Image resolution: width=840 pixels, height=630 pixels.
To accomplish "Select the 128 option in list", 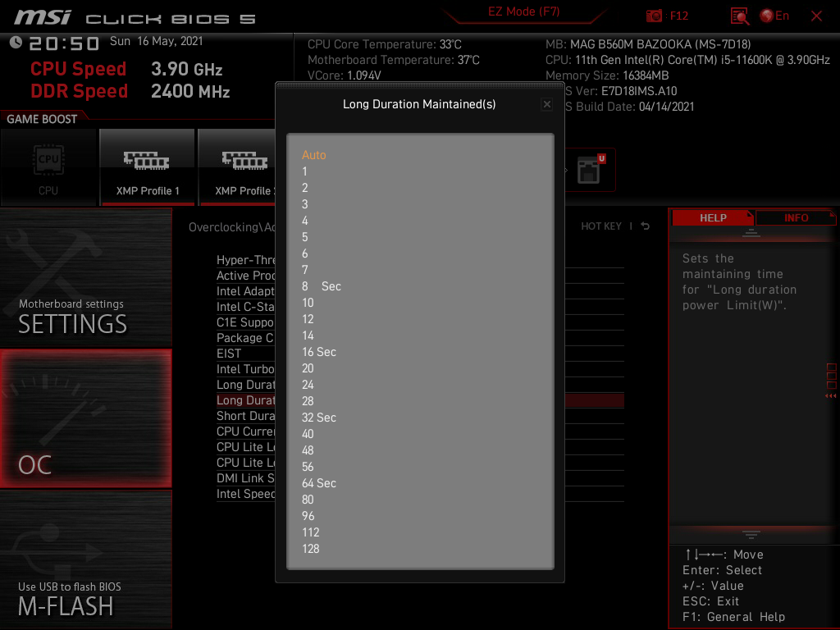I will click(x=310, y=549).
